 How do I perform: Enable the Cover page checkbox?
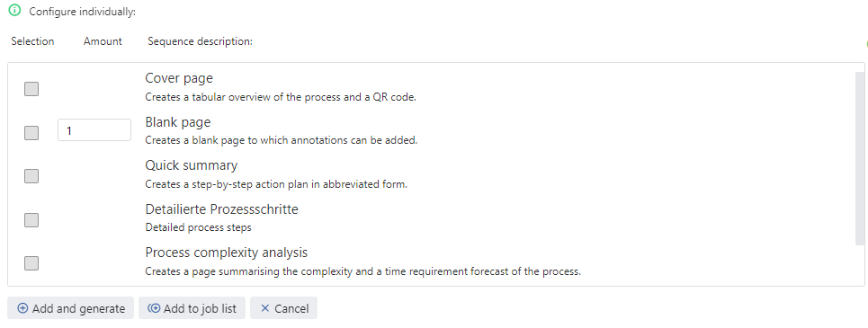pyautogui.click(x=31, y=88)
